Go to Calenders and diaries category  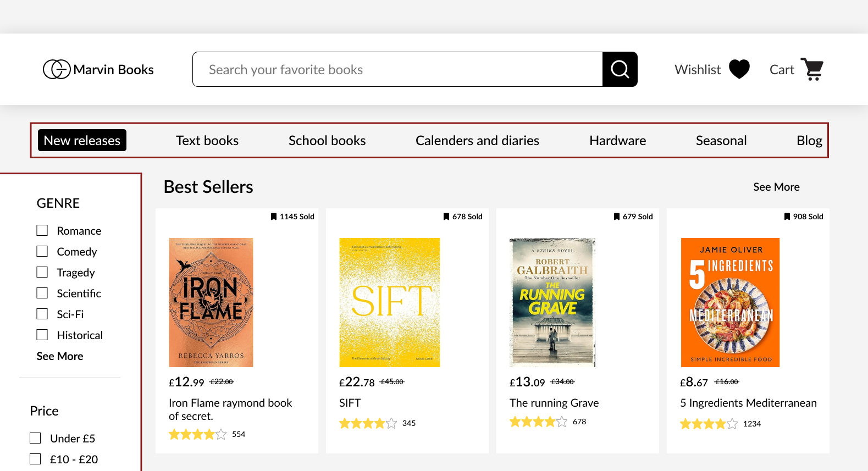[477, 141]
